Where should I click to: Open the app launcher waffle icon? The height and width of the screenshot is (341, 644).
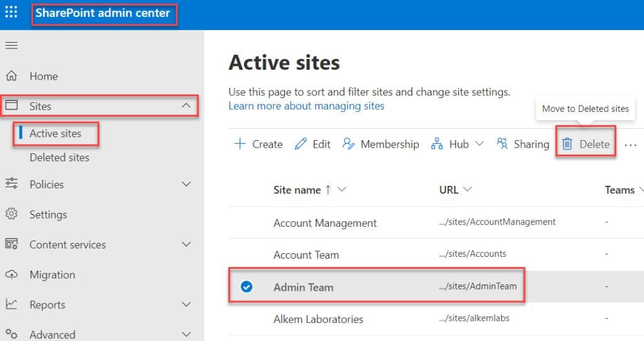(11, 12)
